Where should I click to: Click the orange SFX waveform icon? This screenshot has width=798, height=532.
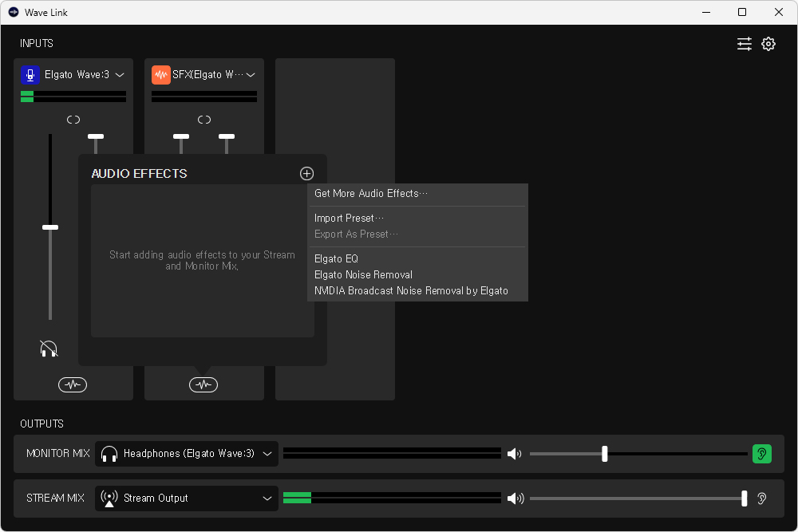(x=161, y=75)
